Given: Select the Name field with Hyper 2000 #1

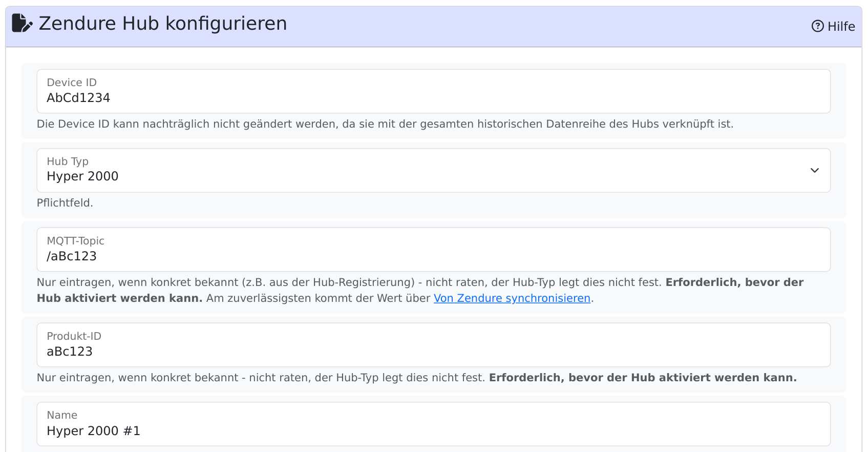Looking at the screenshot, I should point(433,424).
